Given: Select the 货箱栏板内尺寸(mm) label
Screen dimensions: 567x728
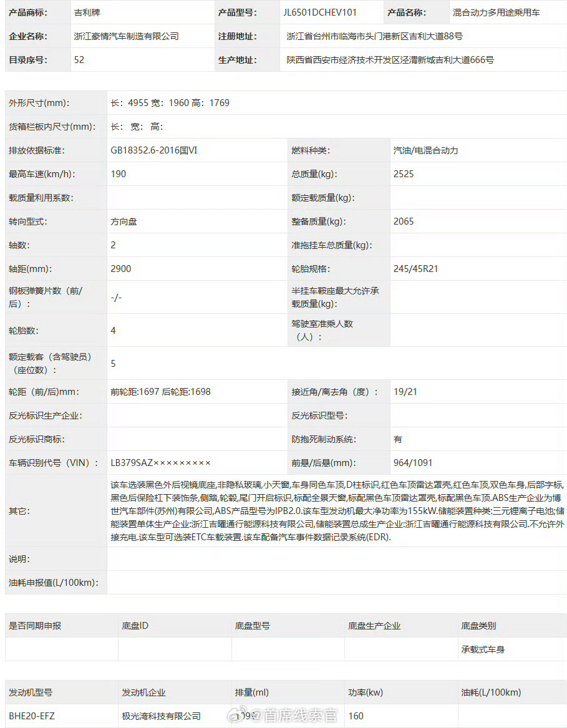Looking at the screenshot, I should pyautogui.click(x=52, y=127).
